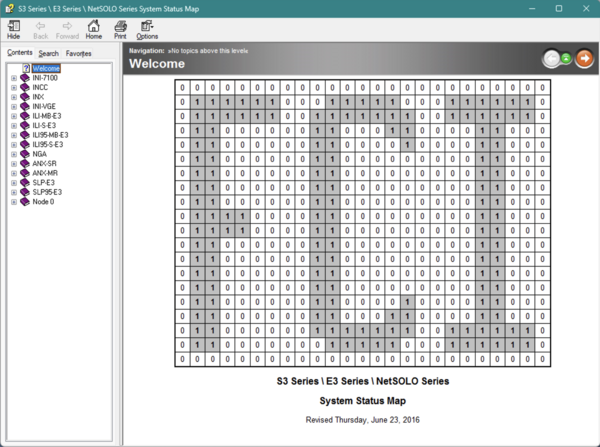Expand the SLP-E3 tree node
Image resolution: width=600 pixels, height=447 pixels.
point(14,183)
